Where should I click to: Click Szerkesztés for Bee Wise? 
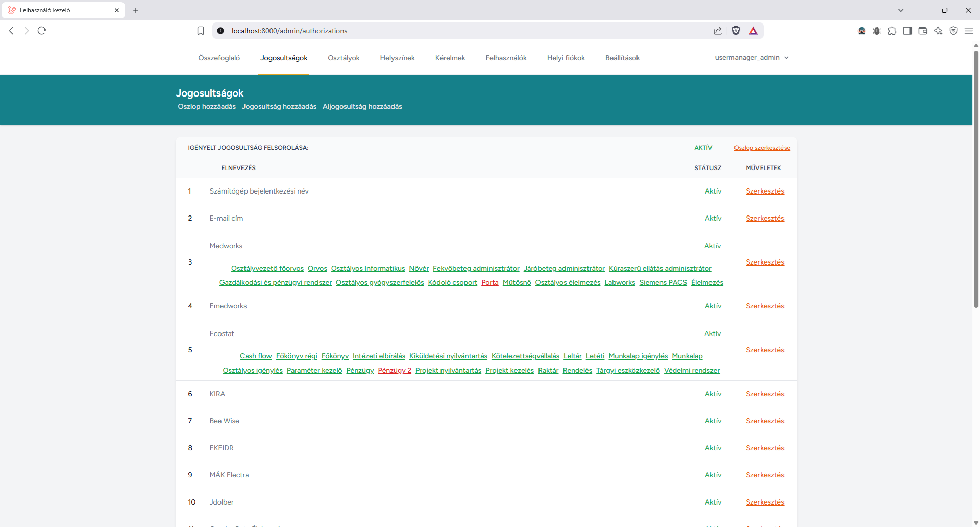click(765, 421)
